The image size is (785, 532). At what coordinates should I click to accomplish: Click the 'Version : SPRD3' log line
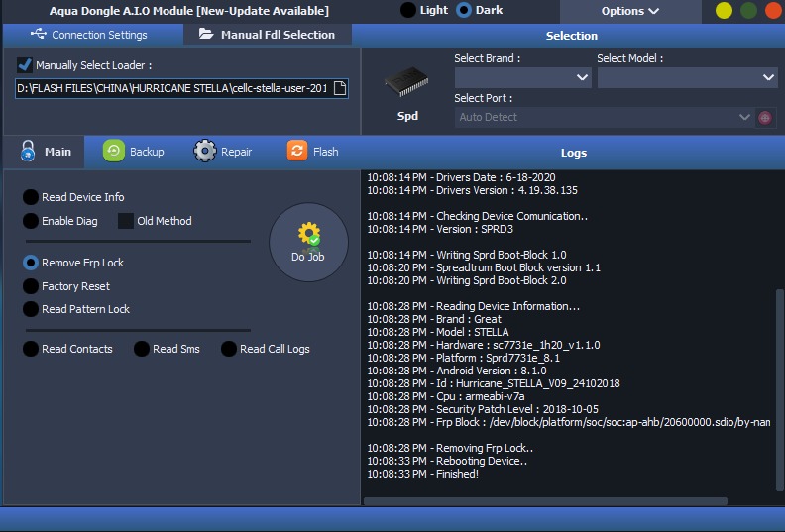pyautogui.click(x=440, y=229)
